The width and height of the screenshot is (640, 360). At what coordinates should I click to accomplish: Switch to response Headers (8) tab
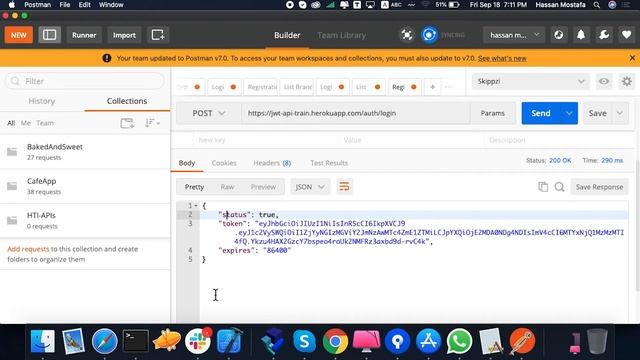(x=272, y=163)
